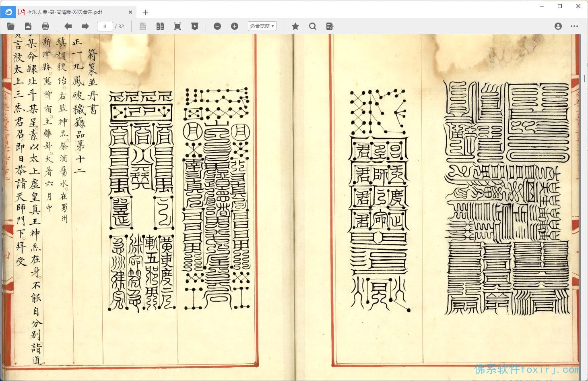Switch to two-page view mode
This screenshot has height=381, width=588.
click(160, 26)
